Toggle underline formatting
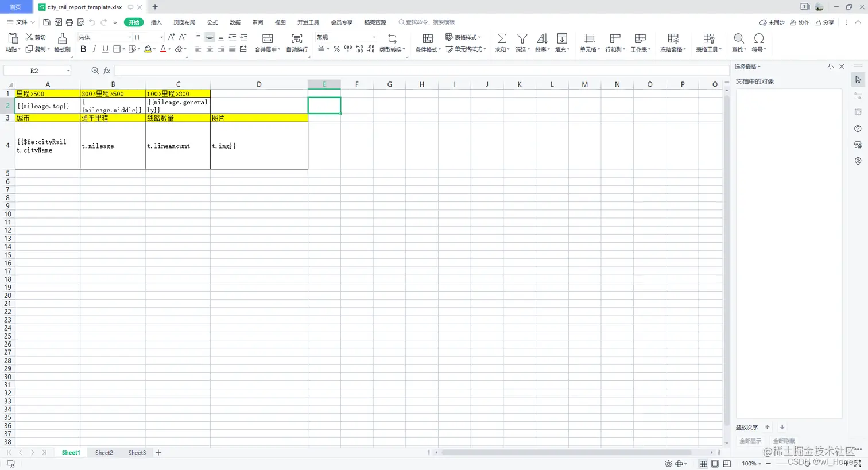 coord(105,49)
